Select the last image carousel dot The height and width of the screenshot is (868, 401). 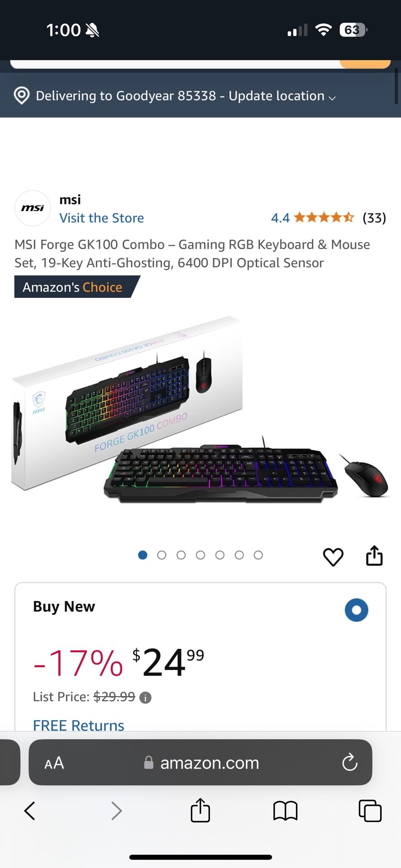(x=258, y=555)
